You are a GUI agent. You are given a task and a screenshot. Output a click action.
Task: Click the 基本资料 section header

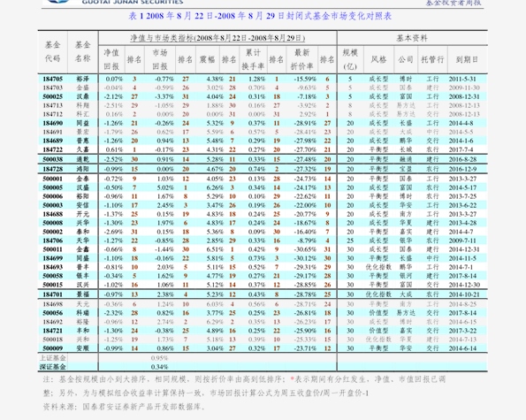412,38
